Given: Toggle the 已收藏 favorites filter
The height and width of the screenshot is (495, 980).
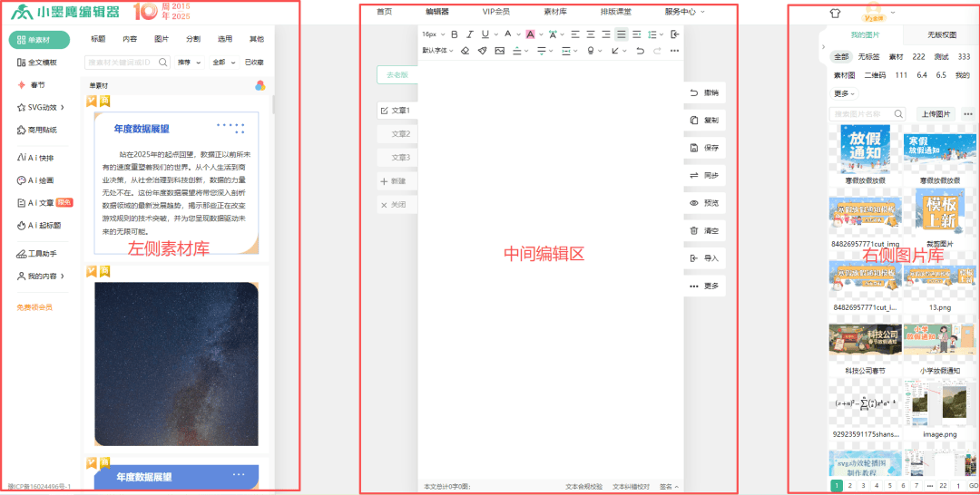Looking at the screenshot, I should pyautogui.click(x=254, y=63).
